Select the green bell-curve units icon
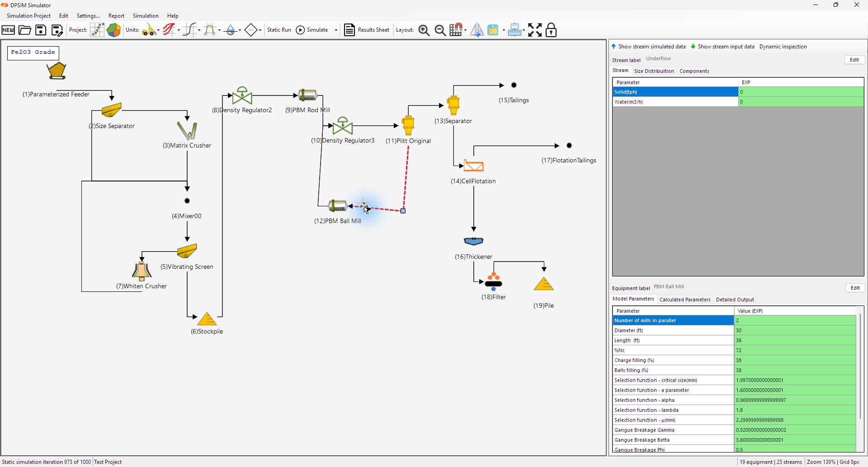 (x=210, y=30)
